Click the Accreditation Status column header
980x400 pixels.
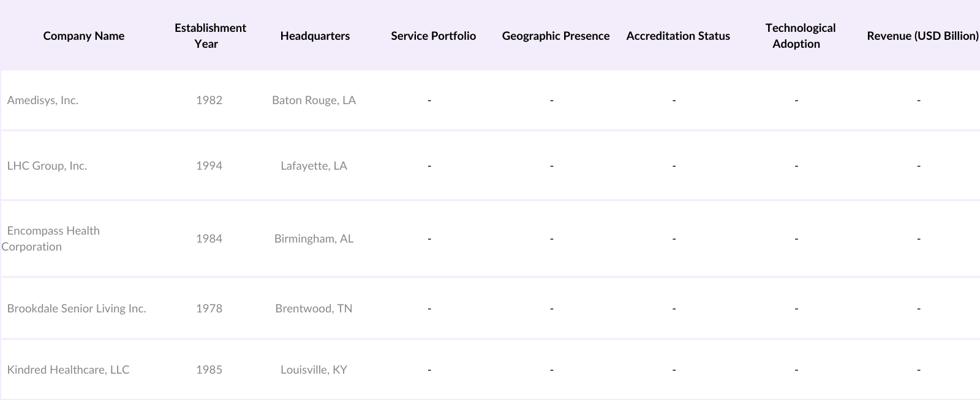point(678,36)
